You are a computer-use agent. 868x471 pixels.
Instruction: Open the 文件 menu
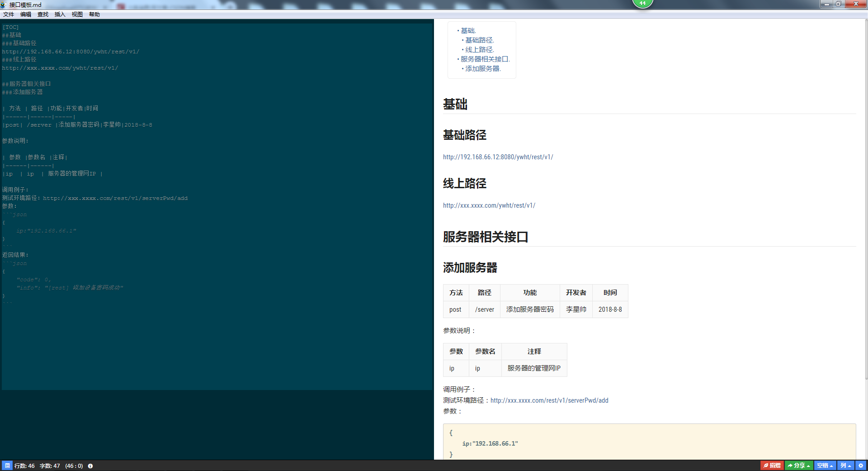(9, 14)
